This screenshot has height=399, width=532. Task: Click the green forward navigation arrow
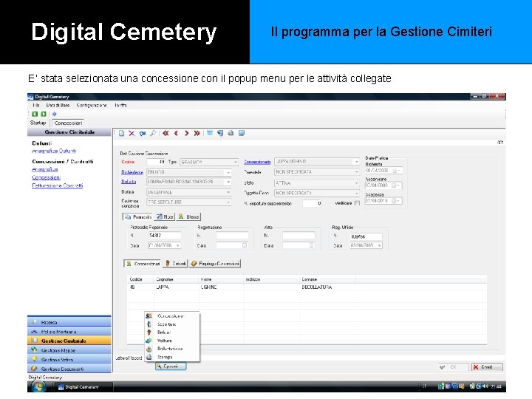click(x=44, y=114)
